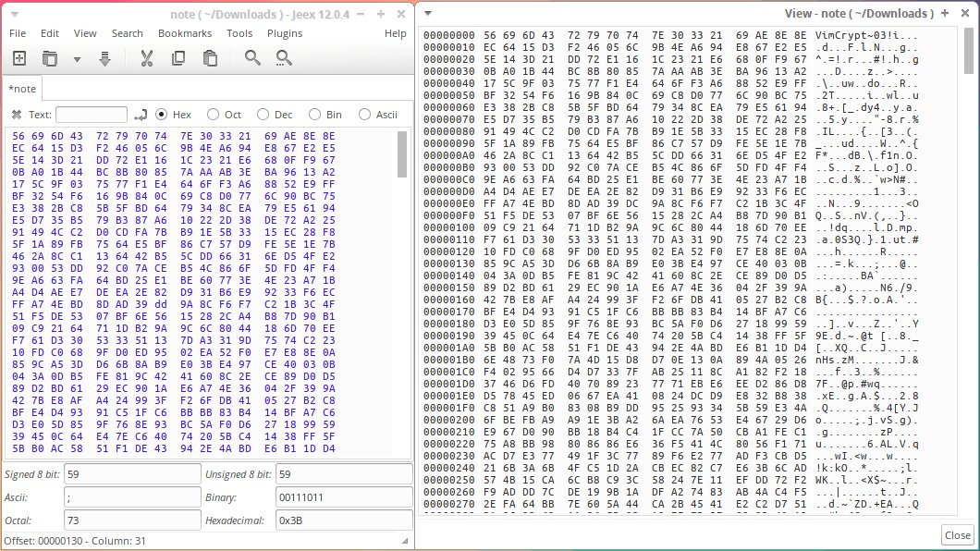Click the Save download-arrow icon
The width and height of the screenshot is (980, 551).
(104, 58)
